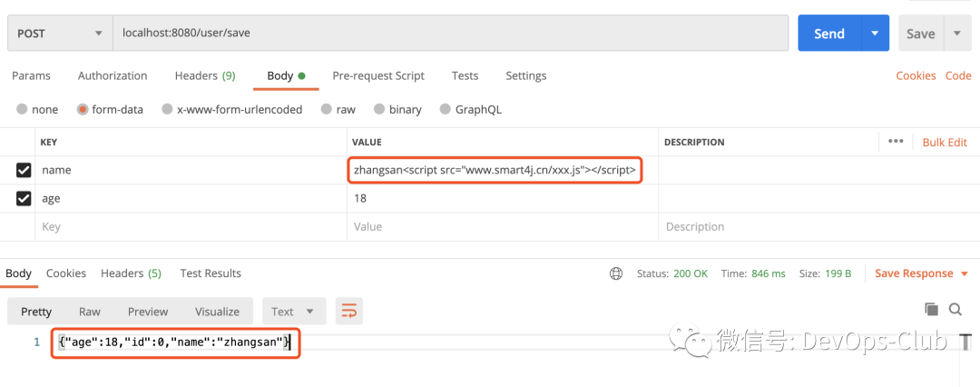Click the 200 OK status
This screenshot has height=387, width=980.
point(691,273)
